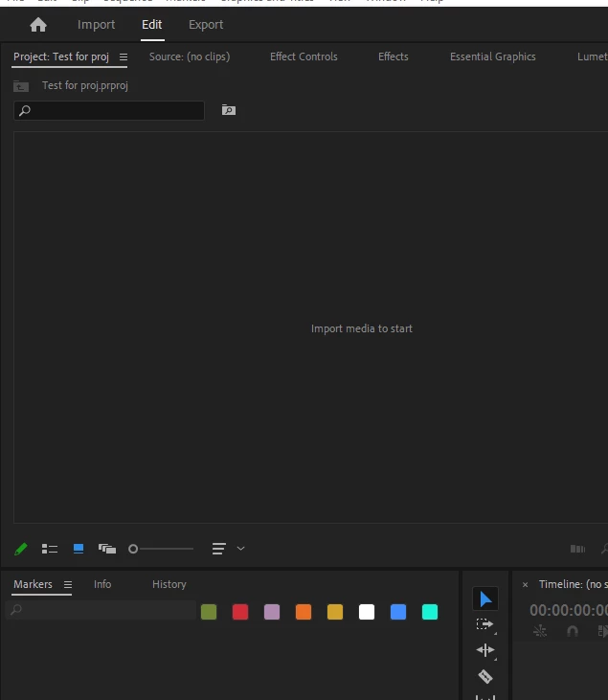608x700 pixels.
Task: Select the Razor tool
Action: 485,676
